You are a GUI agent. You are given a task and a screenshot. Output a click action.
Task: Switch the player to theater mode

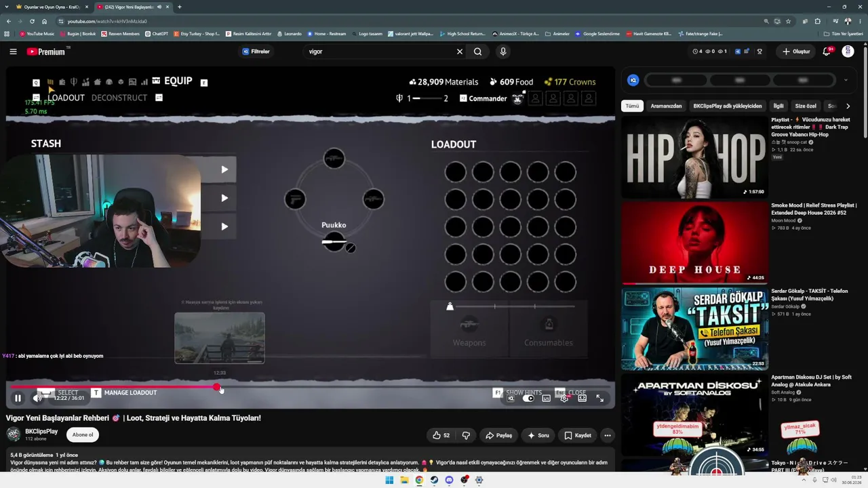tap(582, 399)
